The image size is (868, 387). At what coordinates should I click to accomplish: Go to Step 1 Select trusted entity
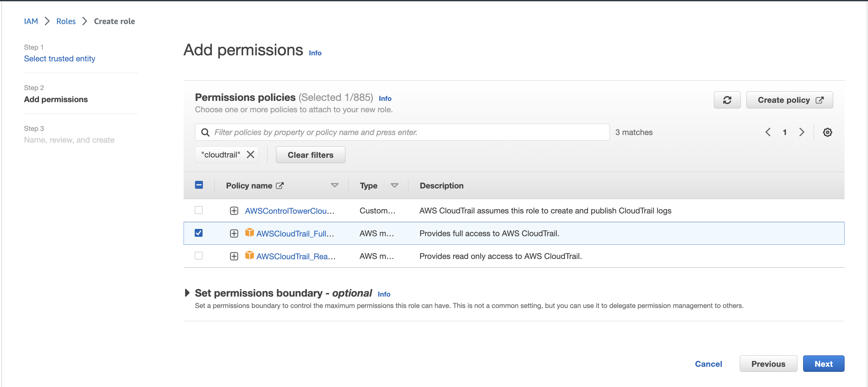click(x=60, y=58)
